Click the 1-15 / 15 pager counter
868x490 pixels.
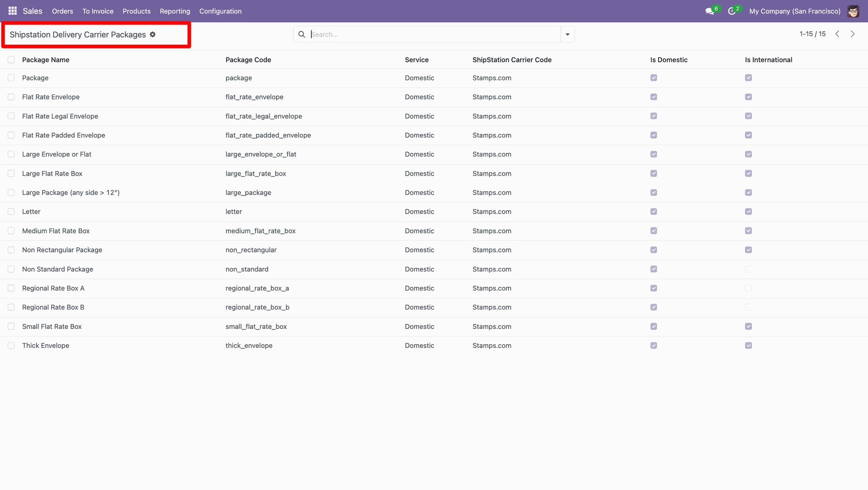(812, 34)
